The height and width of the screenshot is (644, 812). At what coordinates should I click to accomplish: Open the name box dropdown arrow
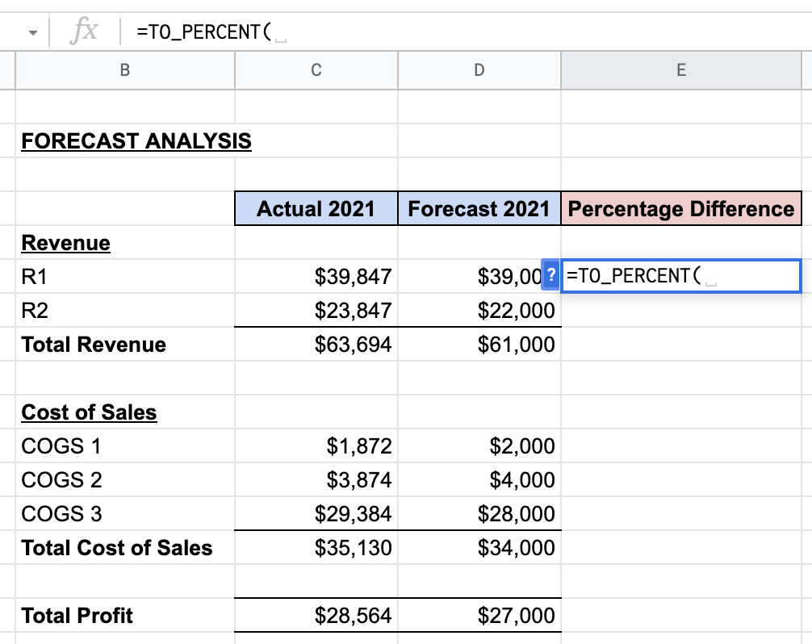[x=32, y=31]
